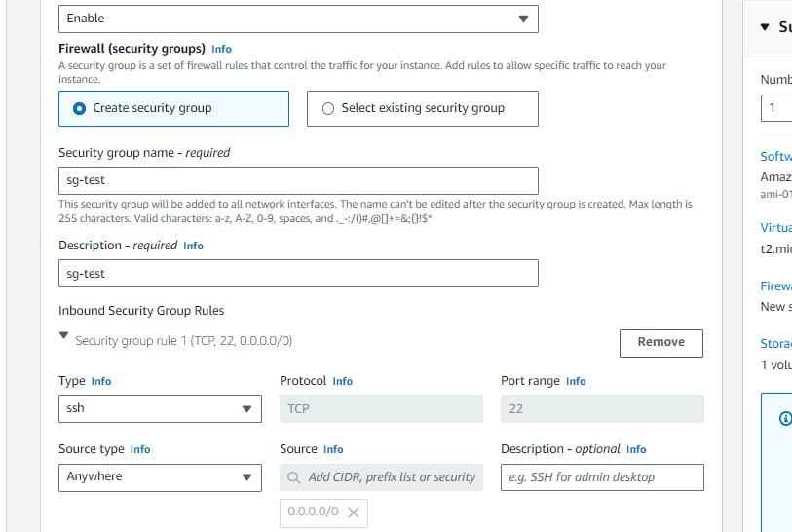Viewport: 792px width, 532px height.
Task: Click the Remove rule button
Action: (661, 343)
